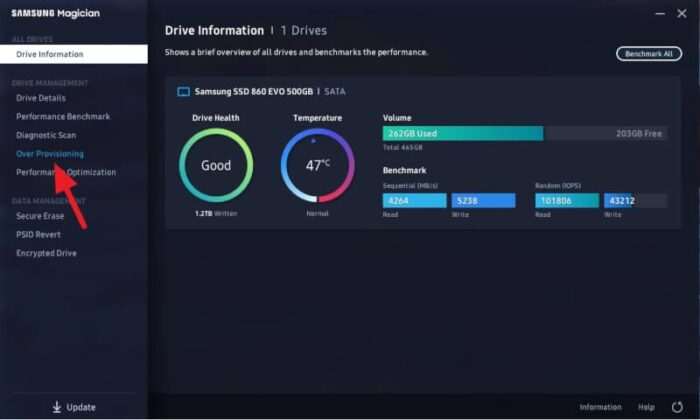The width and height of the screenshot is (700, 420).
Task: Click the 47°C temperature gauge
Action: 317,166
